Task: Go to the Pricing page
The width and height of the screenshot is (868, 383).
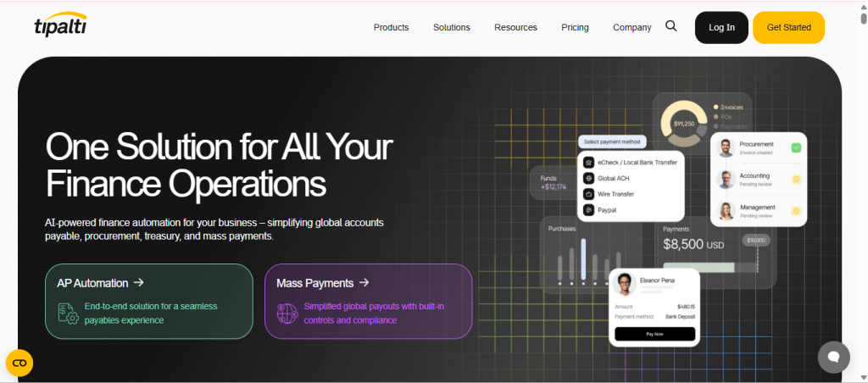Action: (x=575, y=27)
